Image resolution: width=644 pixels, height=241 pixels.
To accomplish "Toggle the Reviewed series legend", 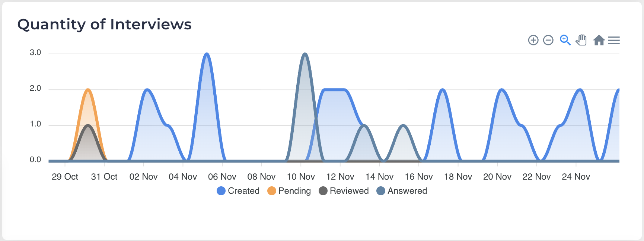I will [x=349, y=191].
